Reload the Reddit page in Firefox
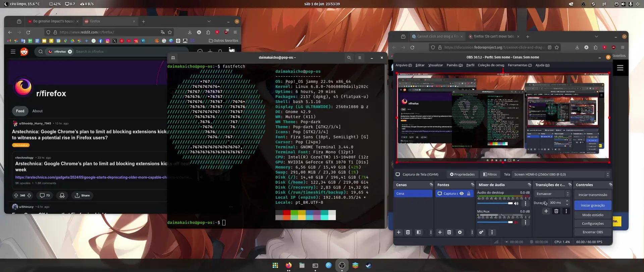 [x=28, y=32]
